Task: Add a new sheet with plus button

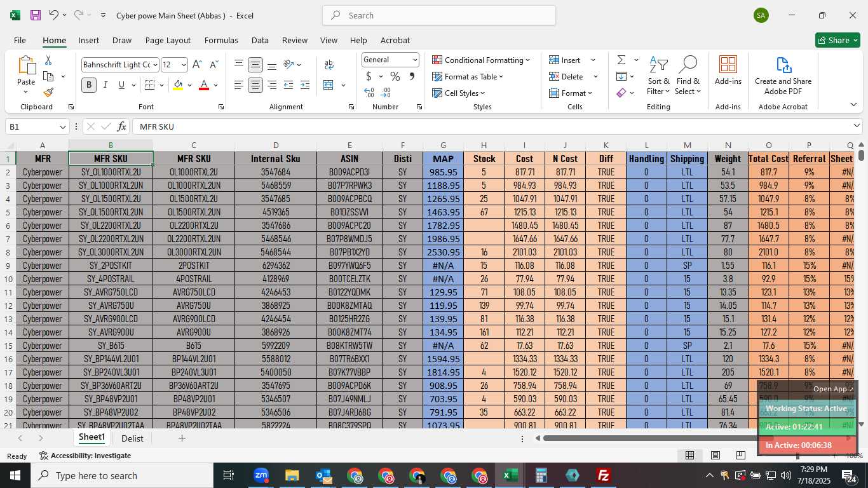Action: tap(182, 438)
